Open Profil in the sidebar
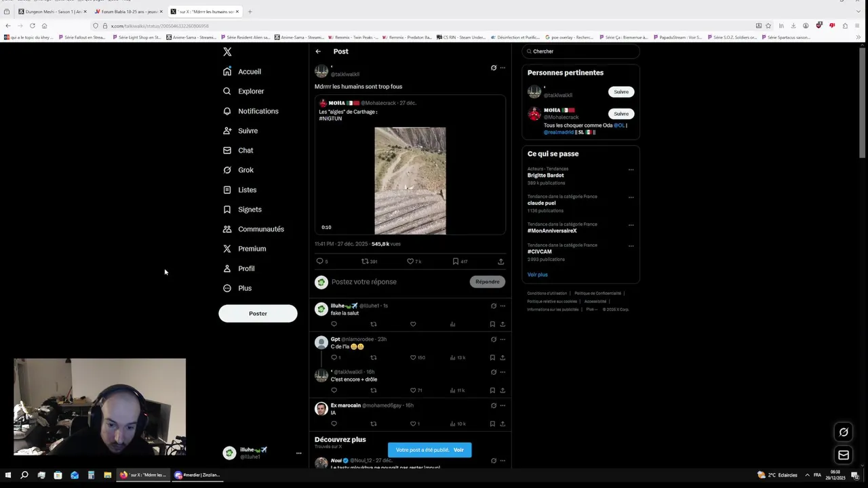The width and height of the screenshot is (868, 488). point(239,268)
